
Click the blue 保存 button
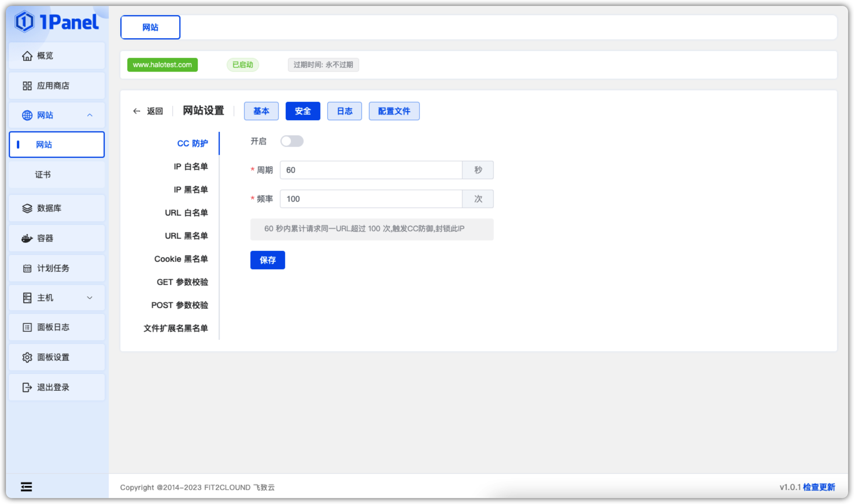click(268, 260)
